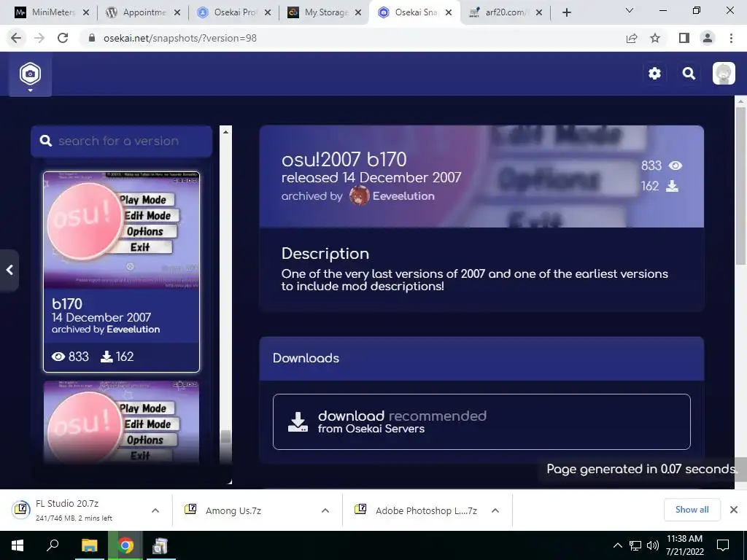Open the Osekai site search magnifier
The width and height of the screenshot is (747, 560).
[689, 74]
